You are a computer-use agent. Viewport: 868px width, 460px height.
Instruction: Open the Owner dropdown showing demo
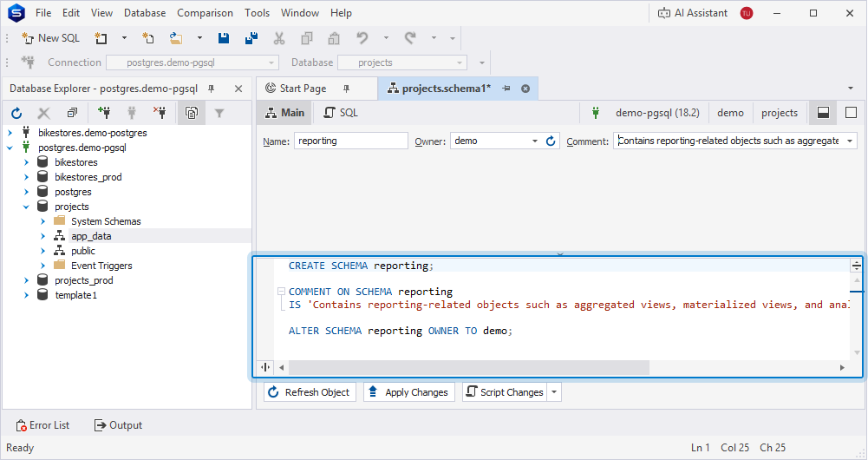(x=535, y=141)
